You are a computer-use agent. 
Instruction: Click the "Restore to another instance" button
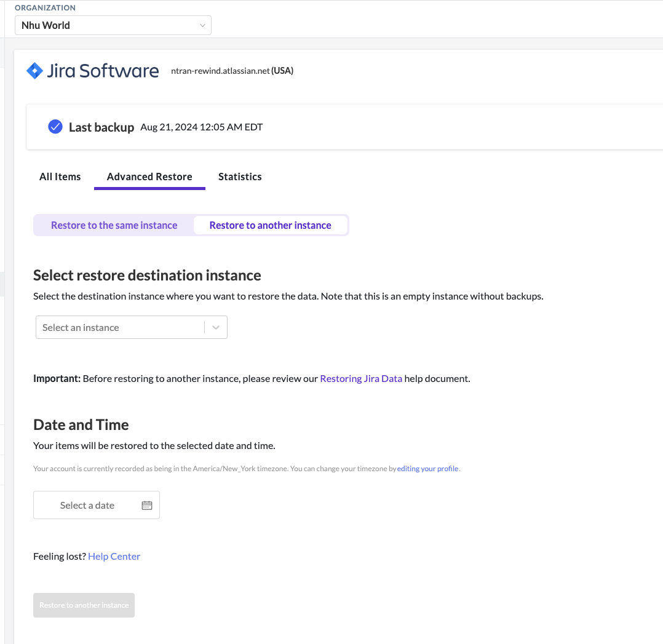pyautogui.click(x=84, y=605)
